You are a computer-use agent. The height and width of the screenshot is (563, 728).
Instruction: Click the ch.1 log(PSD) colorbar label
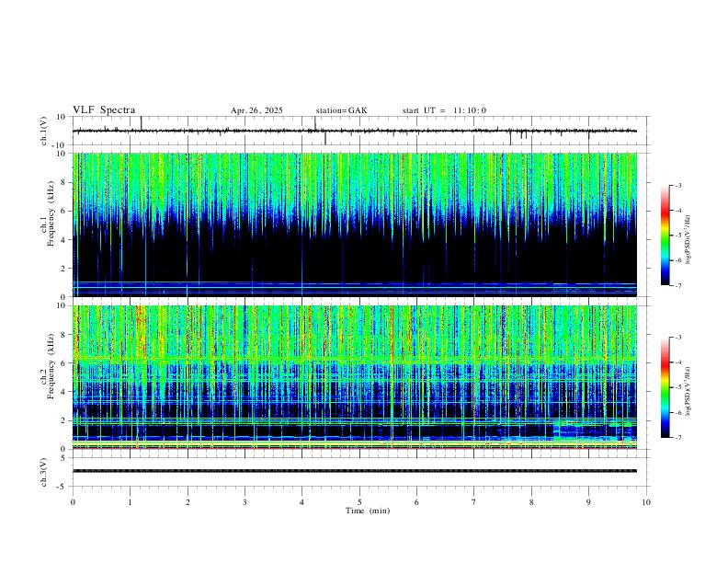tap(688, 240)
